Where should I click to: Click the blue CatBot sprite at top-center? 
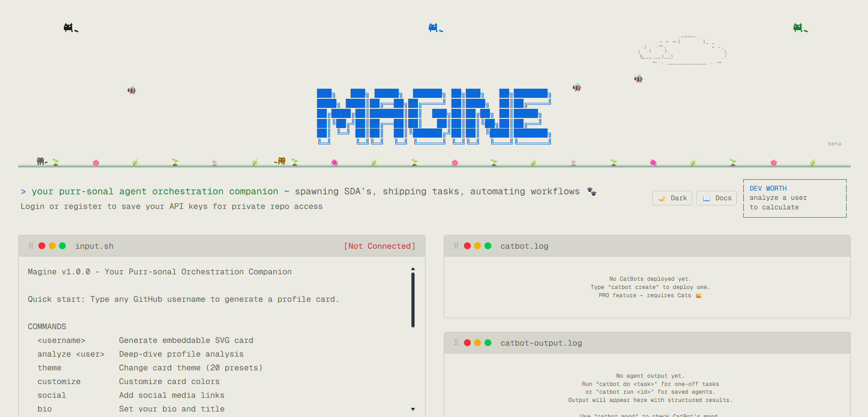coord(432,27)
